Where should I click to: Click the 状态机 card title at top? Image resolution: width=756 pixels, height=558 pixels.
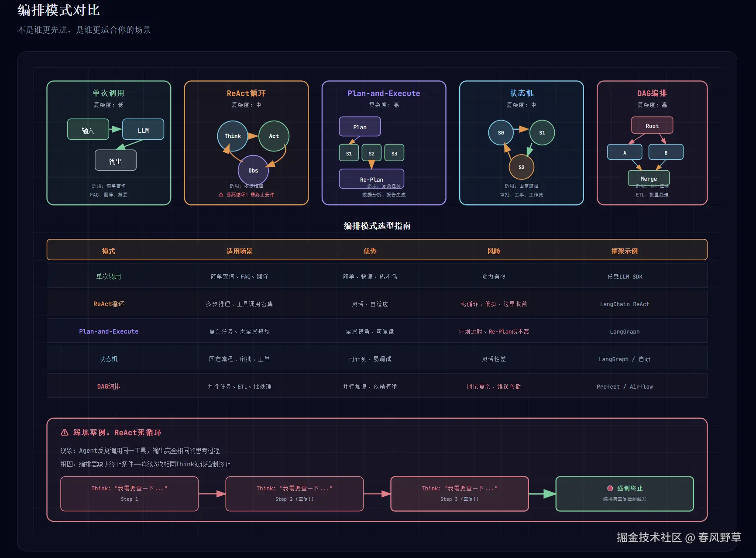coord(522,93)
